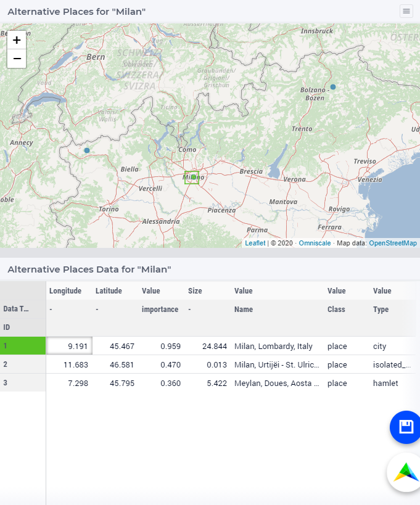Click longitude cell 9.191

coord(69,346)
